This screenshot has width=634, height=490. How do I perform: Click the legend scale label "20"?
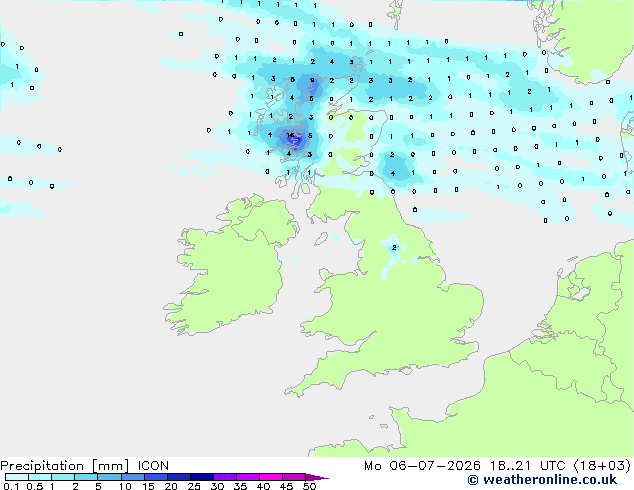tap(171, 486)
